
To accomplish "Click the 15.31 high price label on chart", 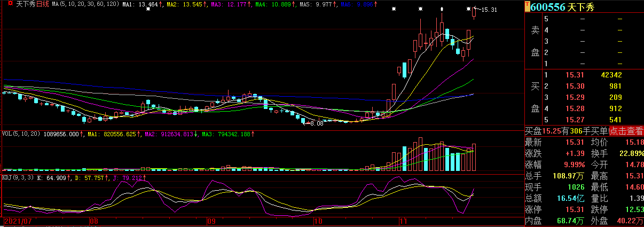I will (489, 10).
